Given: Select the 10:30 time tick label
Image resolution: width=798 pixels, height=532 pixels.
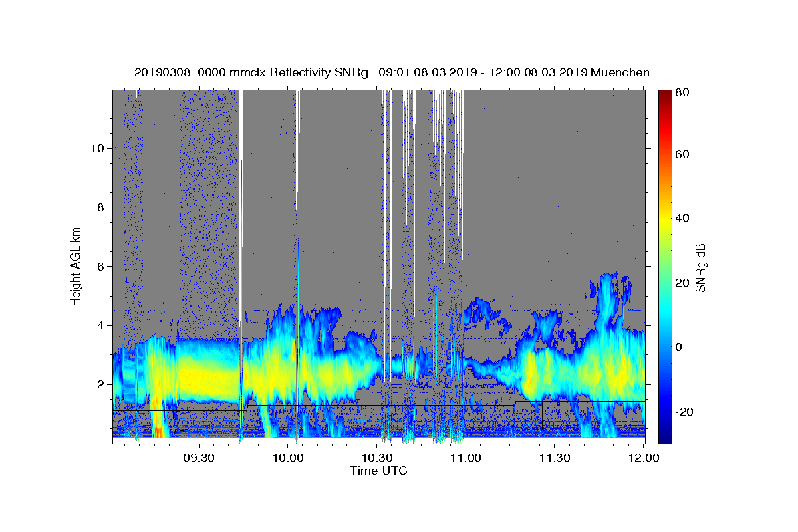Looking at the screenshot, I should click(376, 458).
